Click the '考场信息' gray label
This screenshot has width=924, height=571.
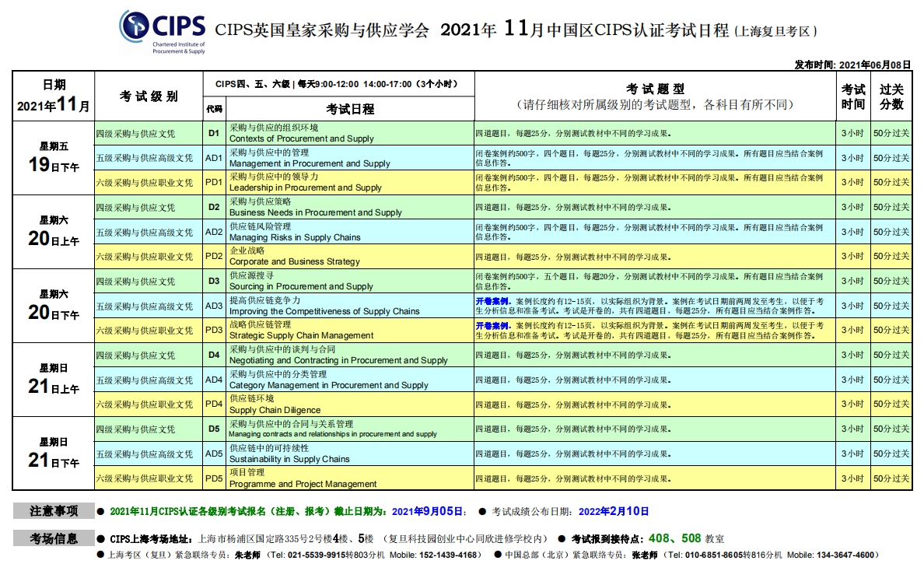(54, 538)
